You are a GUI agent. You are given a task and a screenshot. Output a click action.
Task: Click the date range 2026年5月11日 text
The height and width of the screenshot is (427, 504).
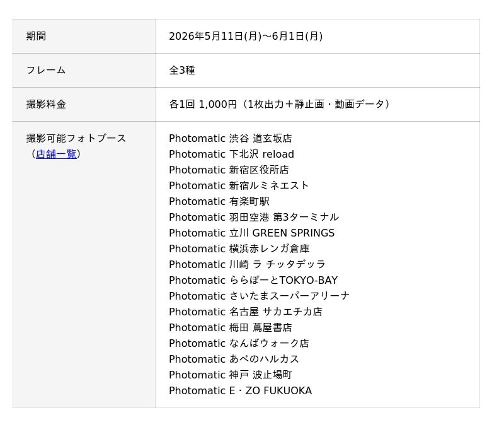coord(246,37)
